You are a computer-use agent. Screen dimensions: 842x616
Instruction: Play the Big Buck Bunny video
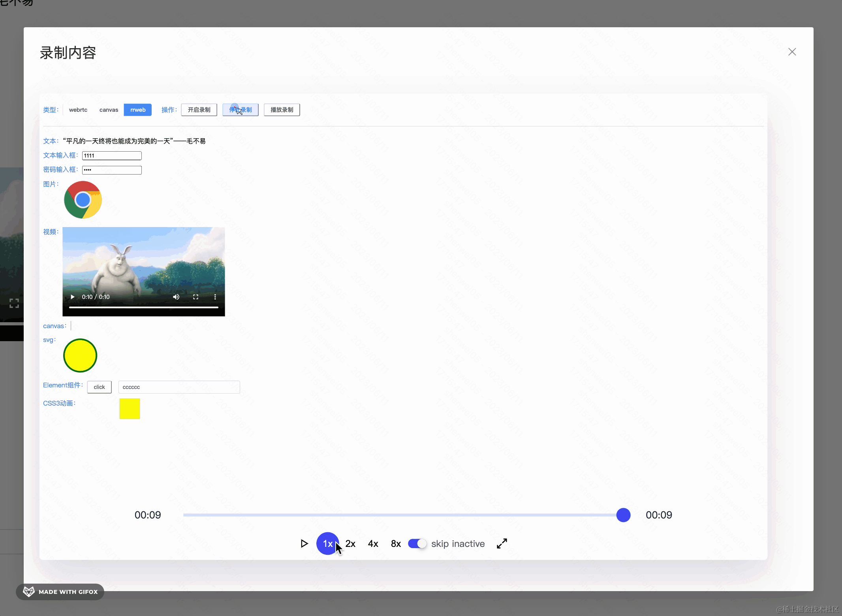[x=72, y=297]
